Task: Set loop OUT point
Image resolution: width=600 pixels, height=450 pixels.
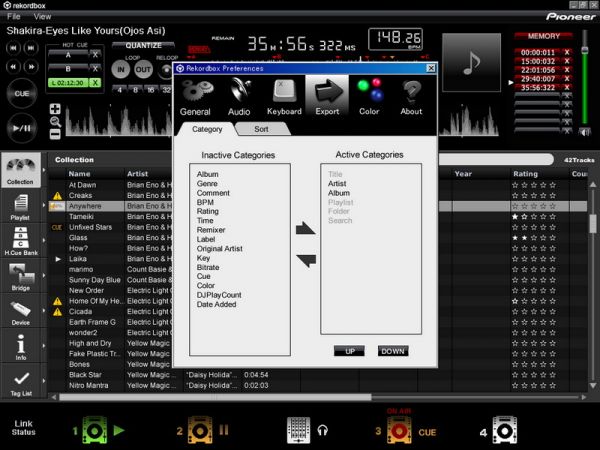Action: [x=143, y=70]
